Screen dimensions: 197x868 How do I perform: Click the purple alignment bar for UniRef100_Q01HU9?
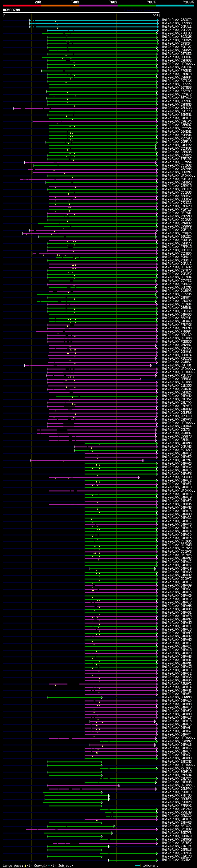[x=92, y=830]
